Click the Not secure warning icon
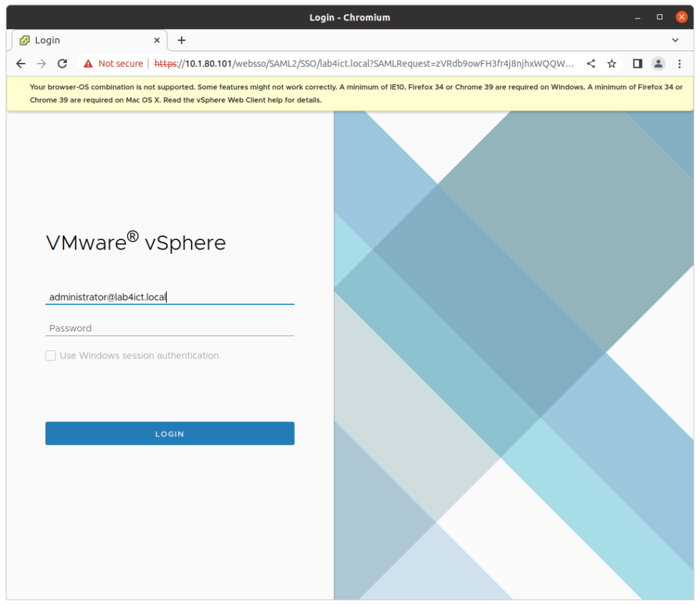This screenshot has height=606, width=700. pos(87,63)
